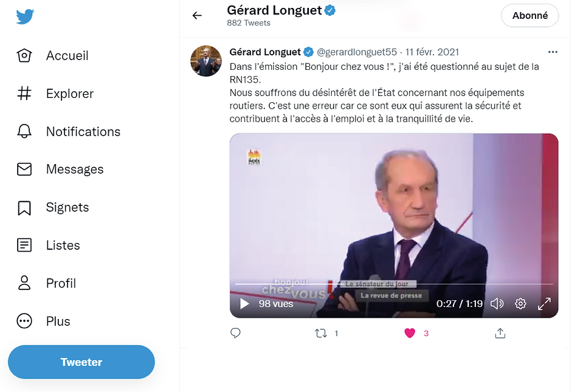The width and height of the screenshot is (583, 392).
Task: Share the tweet using the upload icon
Action: [x=500, y=333]
